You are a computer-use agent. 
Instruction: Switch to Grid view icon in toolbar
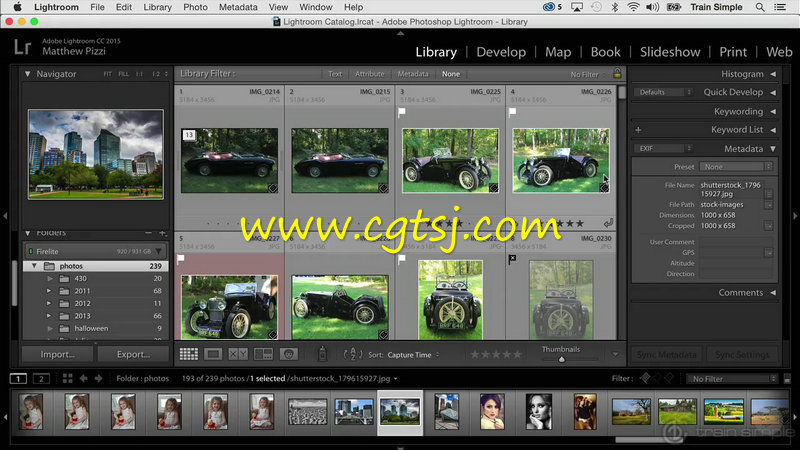pos(189,354)
